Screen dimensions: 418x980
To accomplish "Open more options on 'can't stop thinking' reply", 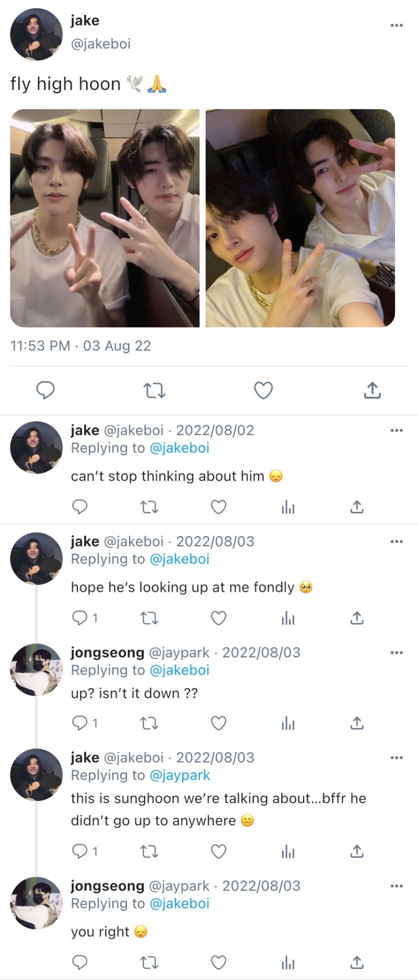I will [x=397, y=431].
